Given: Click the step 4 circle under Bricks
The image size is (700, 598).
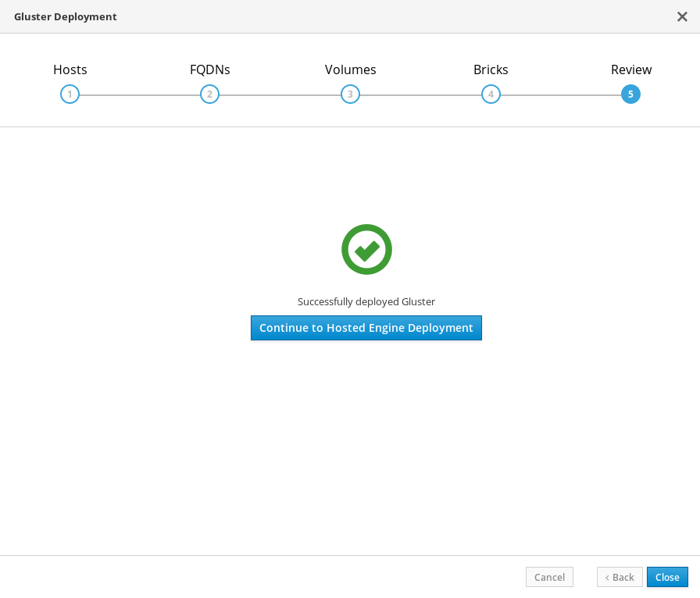Looking at the screenshot, I should pyautogui.click(x=491, y=94).
